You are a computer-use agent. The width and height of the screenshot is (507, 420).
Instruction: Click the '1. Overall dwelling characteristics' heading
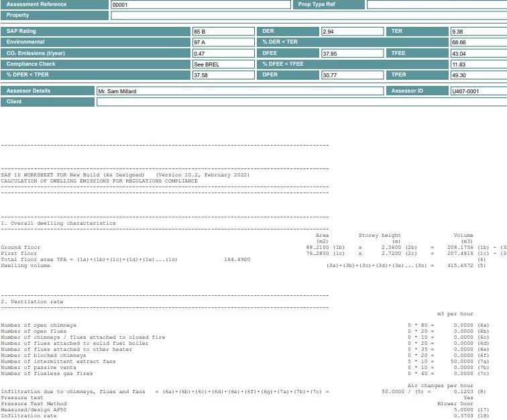pyautogui.click(x=58, y=223)
